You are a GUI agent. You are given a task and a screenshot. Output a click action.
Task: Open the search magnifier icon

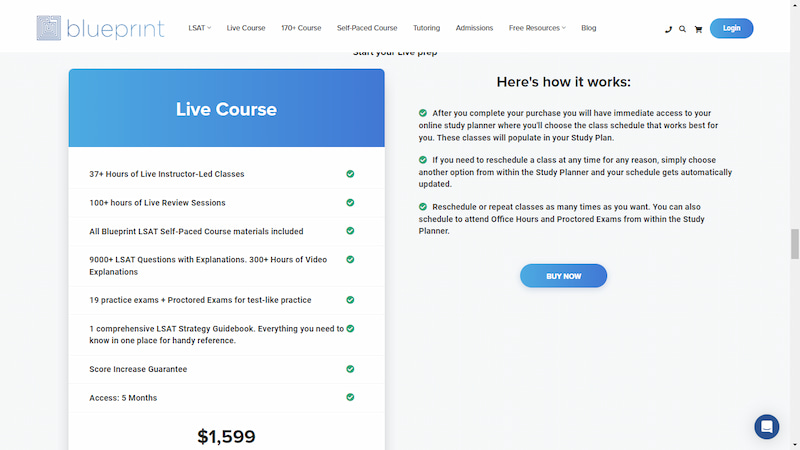pyautogui.click(x=682, y=29)
